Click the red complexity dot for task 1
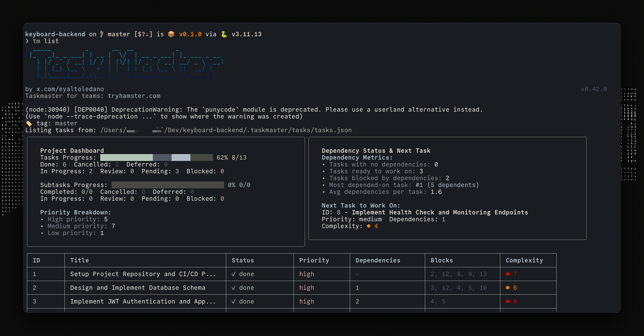 (508, 274)
